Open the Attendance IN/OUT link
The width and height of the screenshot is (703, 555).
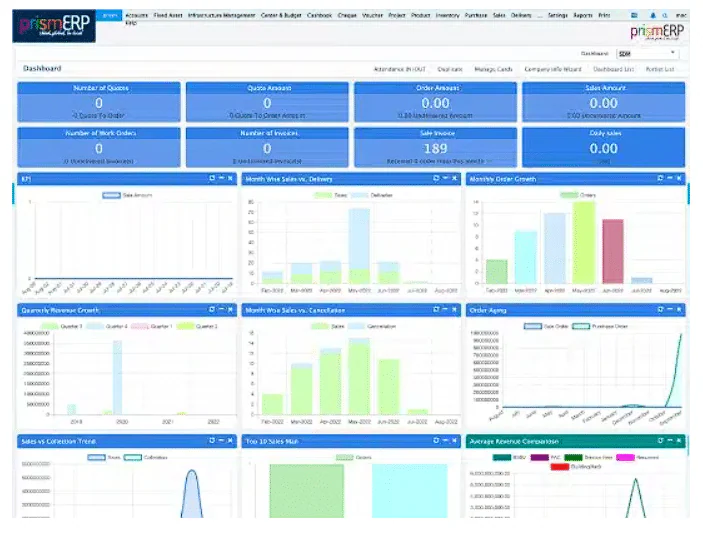point(399,69)
